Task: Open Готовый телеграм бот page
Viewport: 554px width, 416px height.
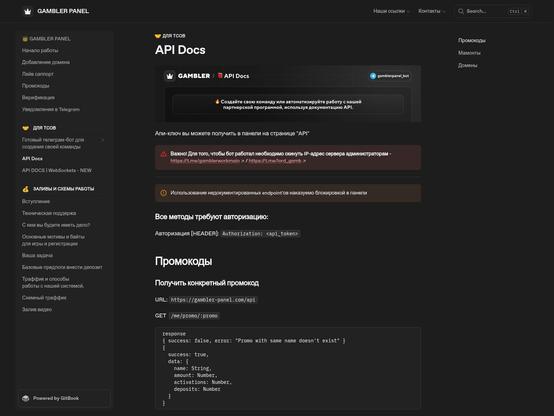Action: point(53,143)
